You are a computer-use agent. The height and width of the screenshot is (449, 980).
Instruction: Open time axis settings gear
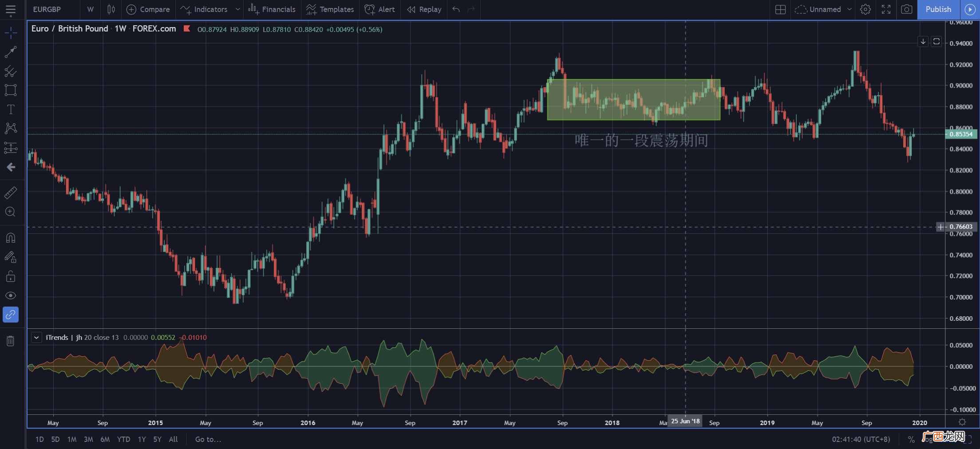pos(962,422)
